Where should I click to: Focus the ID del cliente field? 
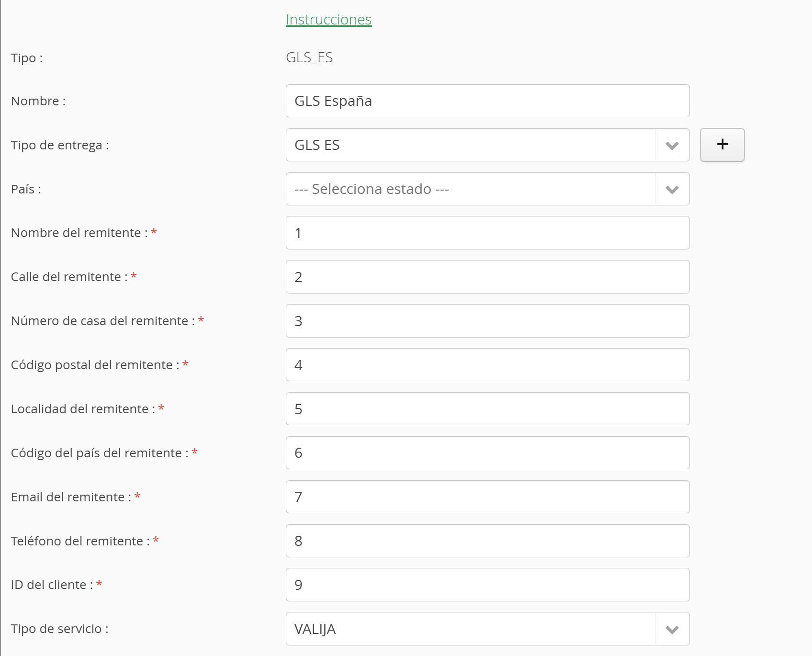[487, 585]
